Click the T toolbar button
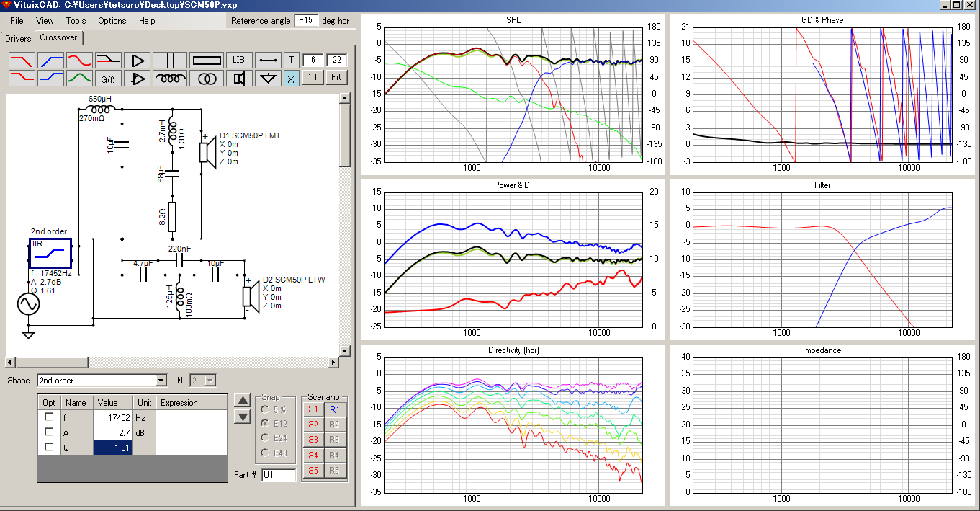Screen dimensions: 980x511 tap(292, 60)
